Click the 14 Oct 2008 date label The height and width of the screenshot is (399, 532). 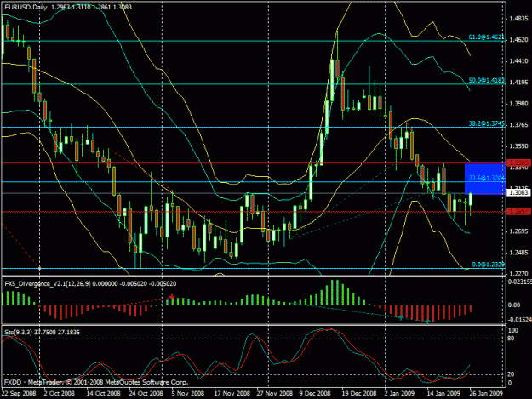[x=103, y=393]
